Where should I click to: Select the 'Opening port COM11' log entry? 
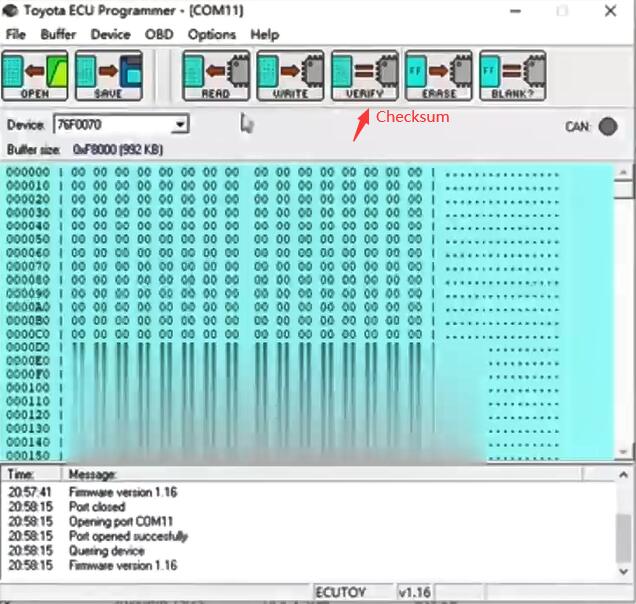(x=308, y=521)
